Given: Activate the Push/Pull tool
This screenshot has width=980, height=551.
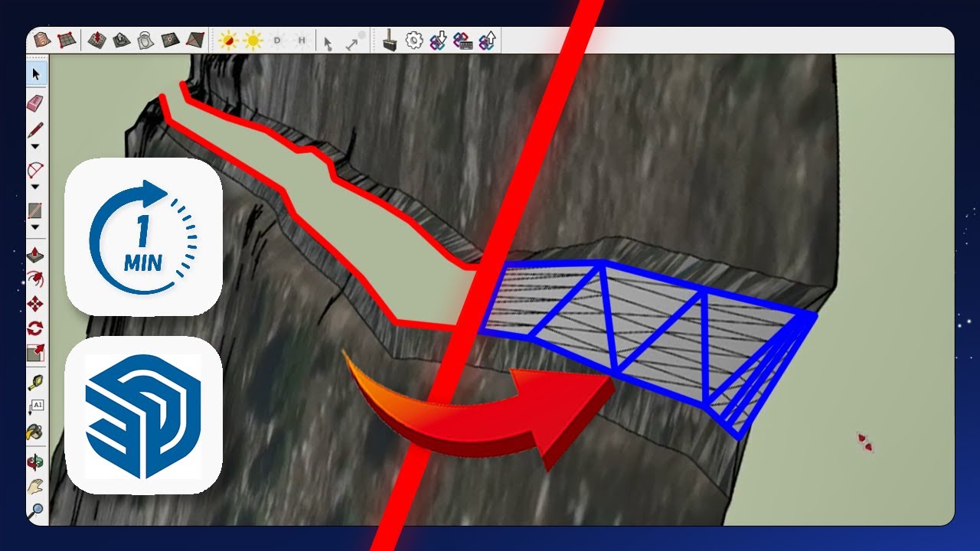Looking at the screenshot, I should (35, 255).
